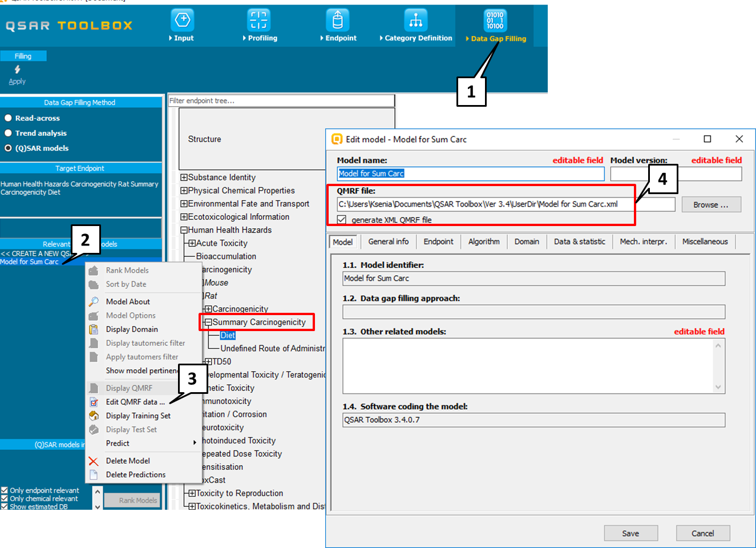This screenshot has width=756, height=548.
Task: Open the Input stage icon
Action: (x=183, y=20)
